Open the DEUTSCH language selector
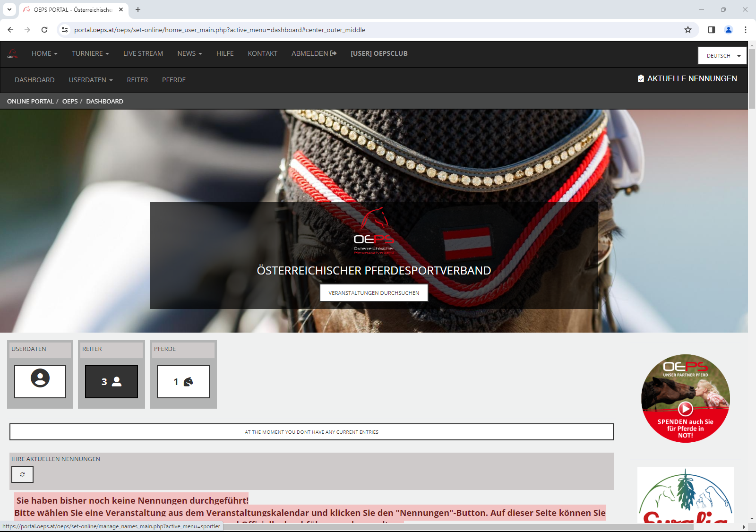 (722, 56)
